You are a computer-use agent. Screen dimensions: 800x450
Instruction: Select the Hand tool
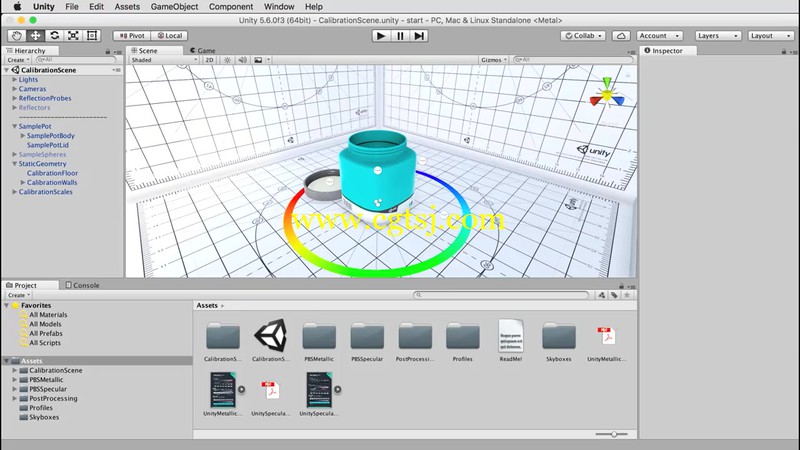point(17,36)
